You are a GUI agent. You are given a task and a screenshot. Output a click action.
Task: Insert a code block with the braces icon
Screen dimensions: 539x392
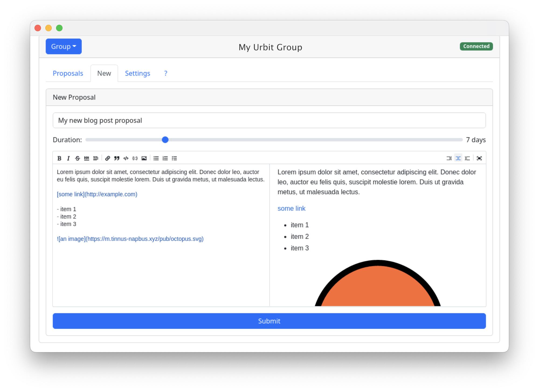tap(135, 158)
